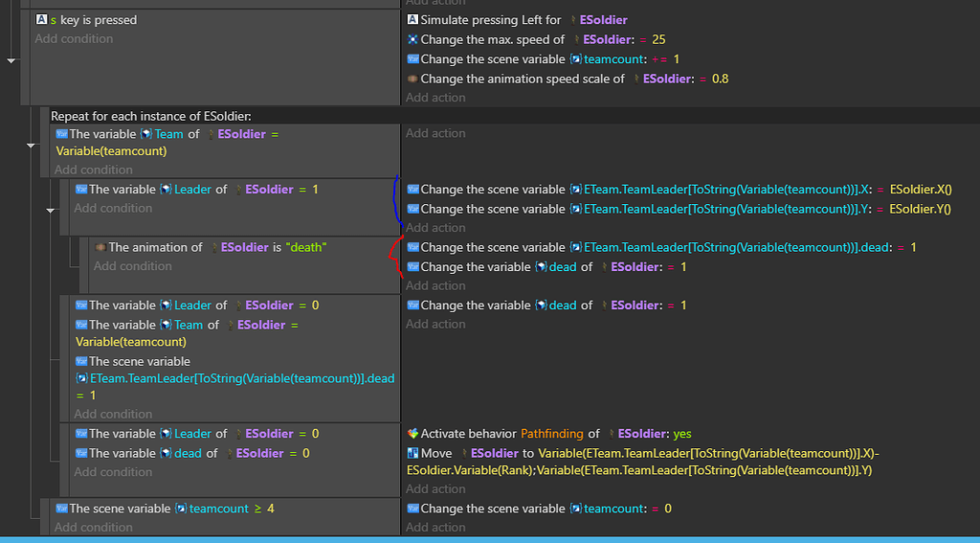Add action below 'teamcount: = 0' action
Viewport: 980px width, 543px height.
click(434, 528)
